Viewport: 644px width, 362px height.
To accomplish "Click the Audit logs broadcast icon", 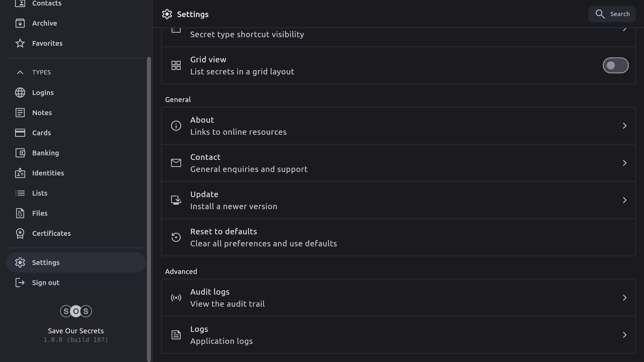I will pos(176,298).
